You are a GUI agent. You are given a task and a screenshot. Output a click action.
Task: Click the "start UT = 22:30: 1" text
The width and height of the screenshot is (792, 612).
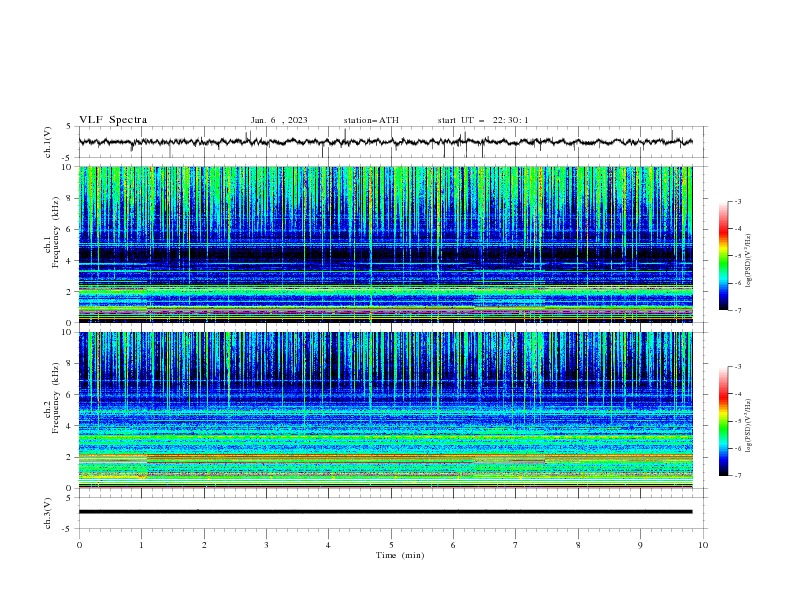coord(483,120)
